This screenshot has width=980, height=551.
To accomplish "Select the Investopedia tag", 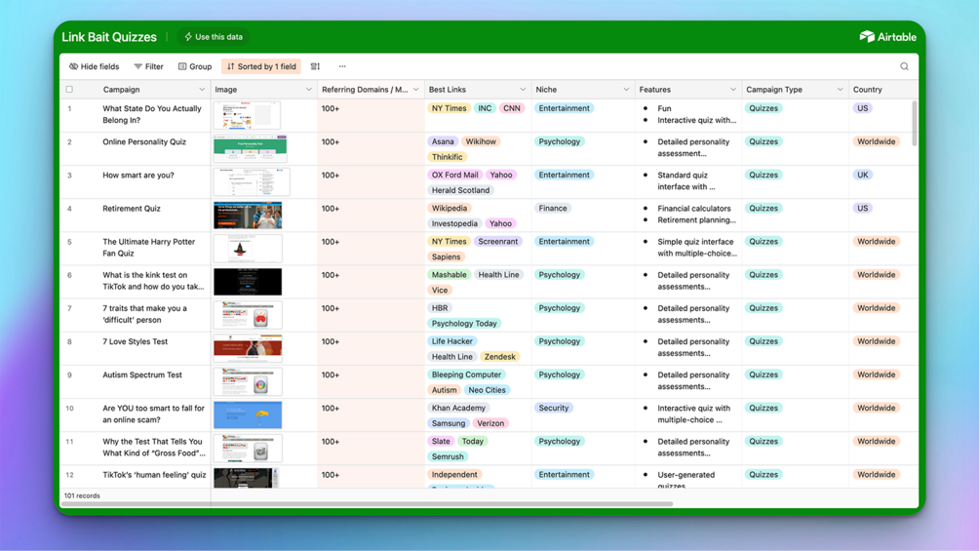I will [x=454, y=223].
